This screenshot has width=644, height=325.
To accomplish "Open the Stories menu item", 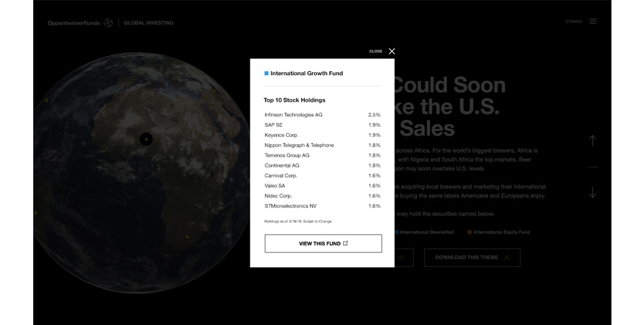I will (574, 21).
